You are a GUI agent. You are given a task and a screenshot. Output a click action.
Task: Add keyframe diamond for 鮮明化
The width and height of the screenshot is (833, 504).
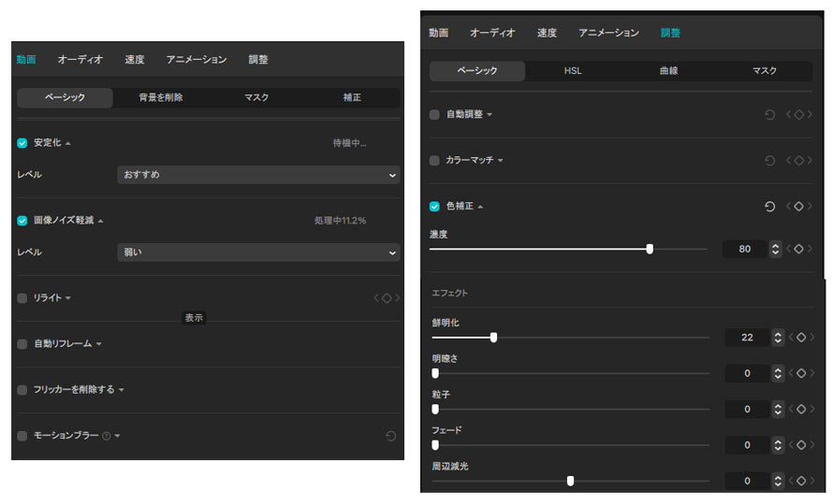[x=801, y=338]
